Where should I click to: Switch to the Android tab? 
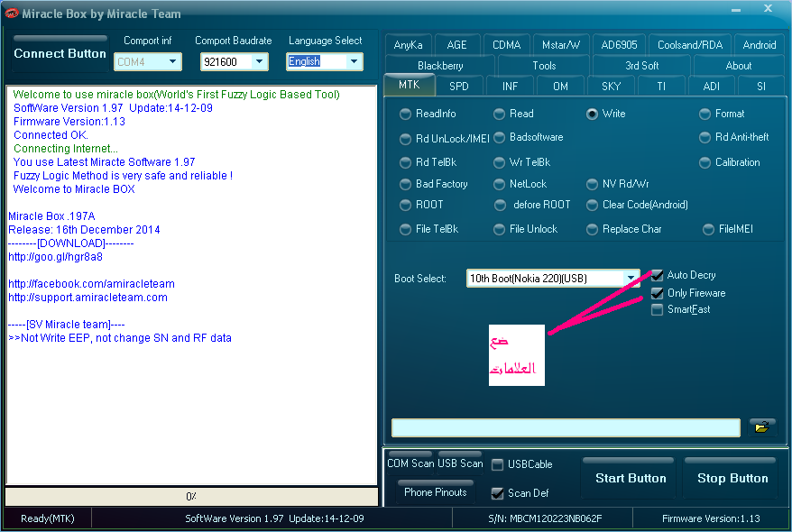[x=760, y=45]
